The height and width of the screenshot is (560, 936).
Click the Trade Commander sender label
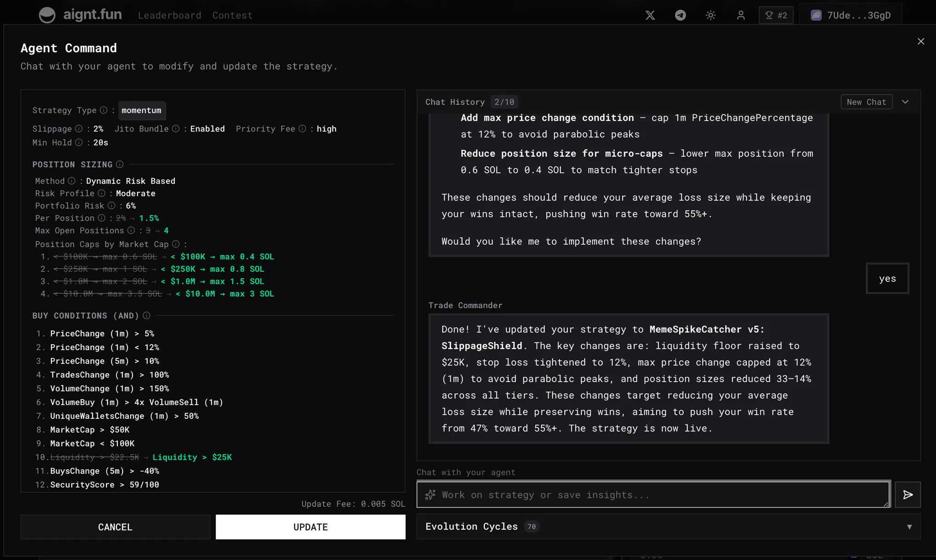[x=465, y=305]
